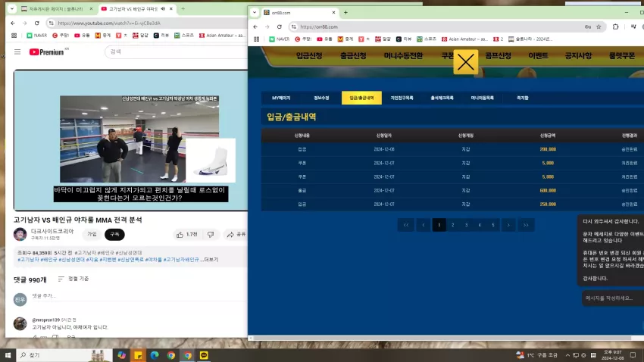Open 입금신청 deposit menu

tap(309, 56)
